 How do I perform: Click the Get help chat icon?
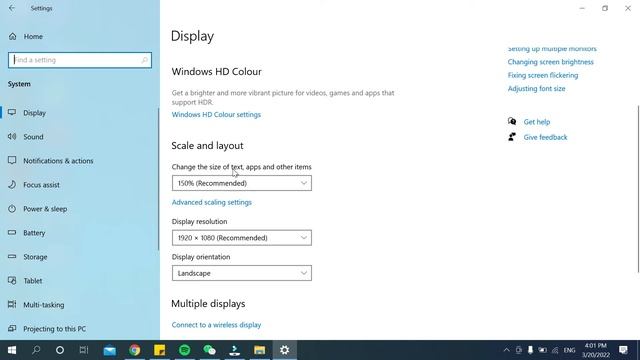click(512, 122)
